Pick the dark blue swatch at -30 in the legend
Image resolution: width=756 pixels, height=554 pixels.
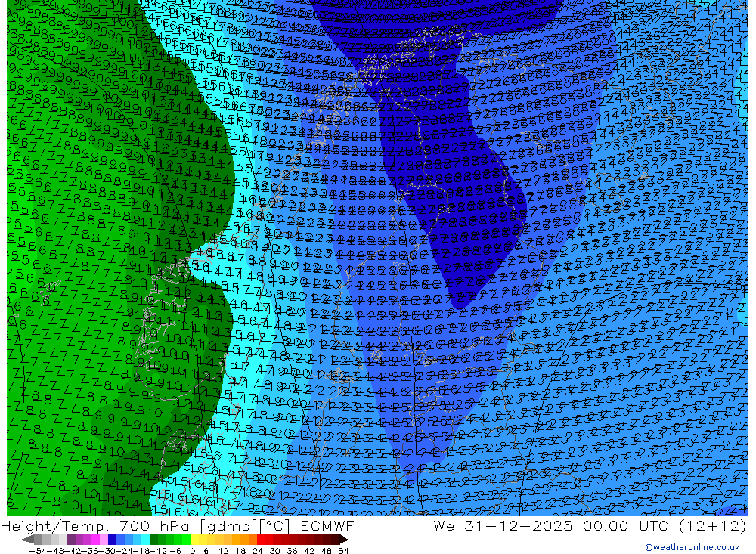113,540
